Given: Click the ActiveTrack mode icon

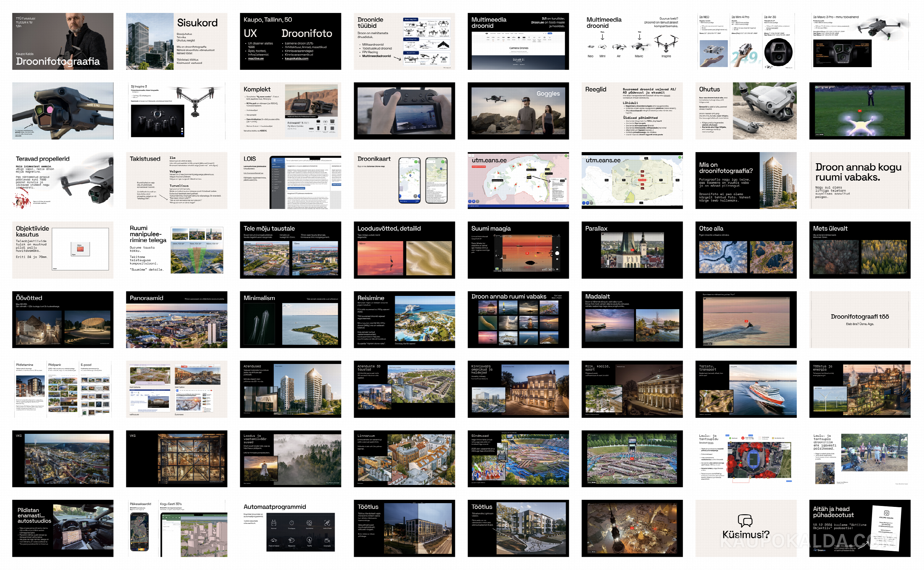Looking at the screenshot, I should point(327,523).
